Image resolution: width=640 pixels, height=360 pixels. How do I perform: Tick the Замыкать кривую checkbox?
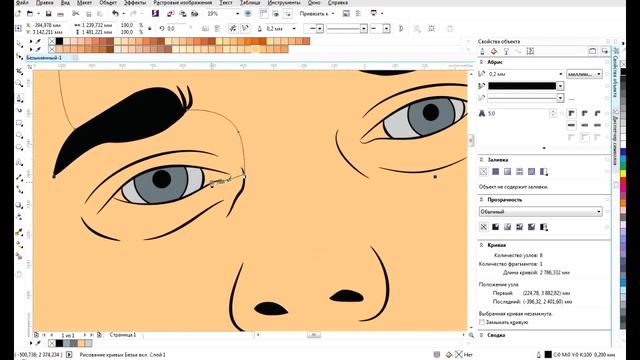click(x=482, y=322)
